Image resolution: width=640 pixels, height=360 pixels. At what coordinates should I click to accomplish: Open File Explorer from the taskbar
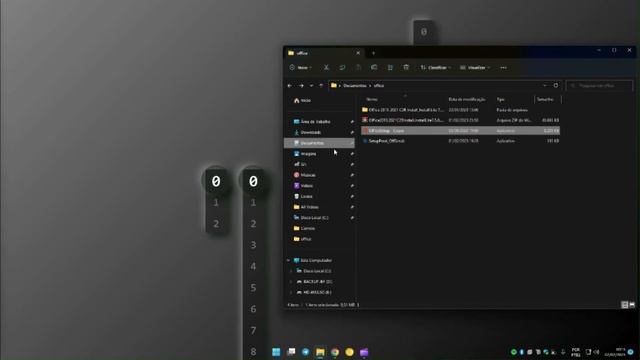coord(320,352)
